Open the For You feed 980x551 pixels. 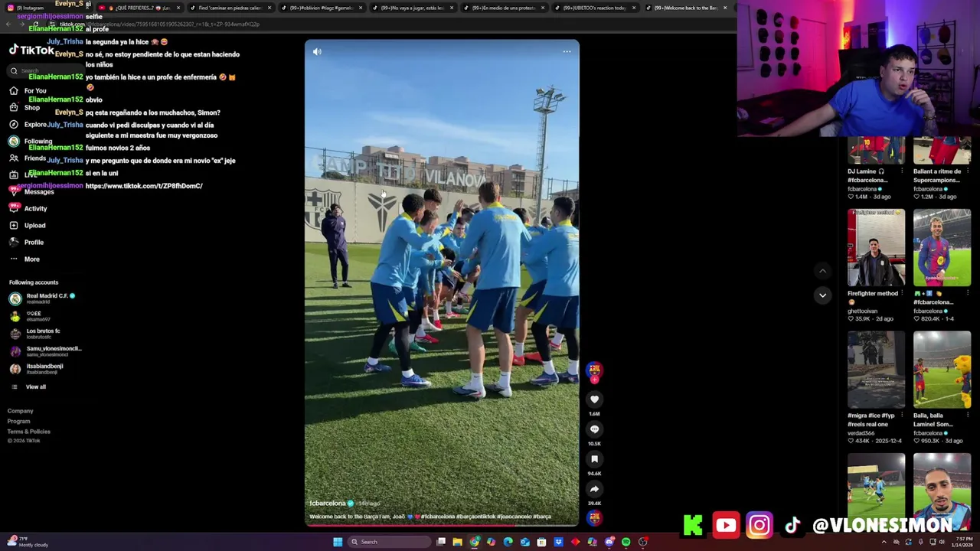[28, 91]
